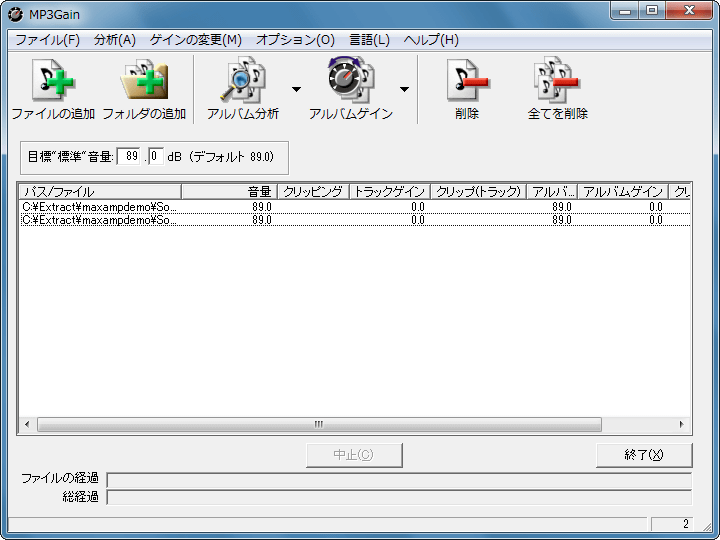Click the MP3Gain title bar app icon

(15, 14)
